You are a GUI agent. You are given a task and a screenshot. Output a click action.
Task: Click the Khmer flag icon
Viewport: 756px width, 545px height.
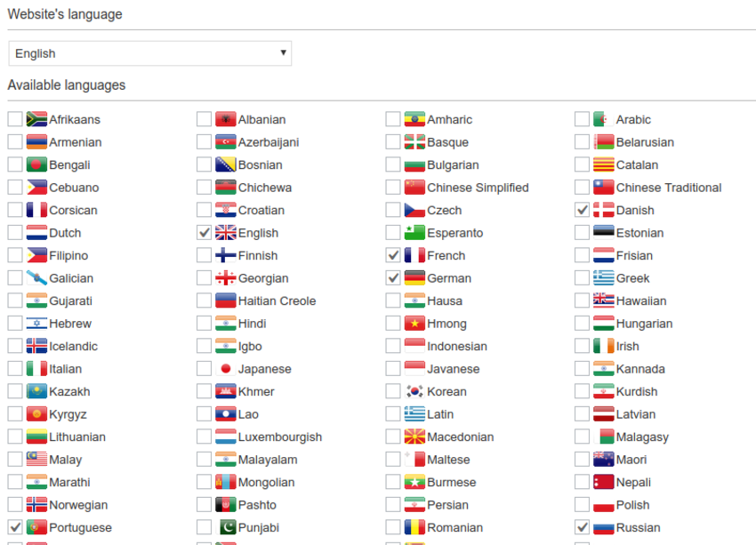[x=226, y=391]
